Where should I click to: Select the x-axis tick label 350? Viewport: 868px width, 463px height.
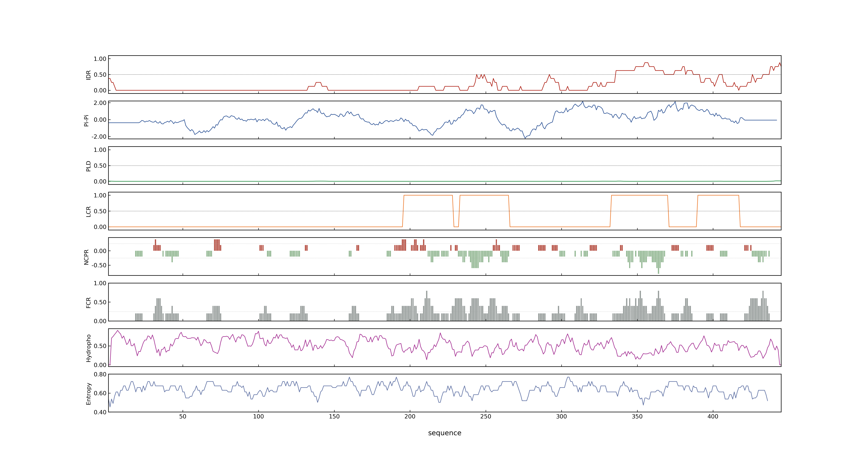[637, 416]
